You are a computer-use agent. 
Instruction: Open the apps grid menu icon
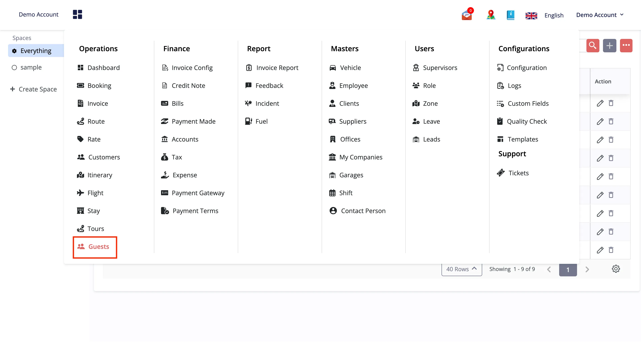77,15
